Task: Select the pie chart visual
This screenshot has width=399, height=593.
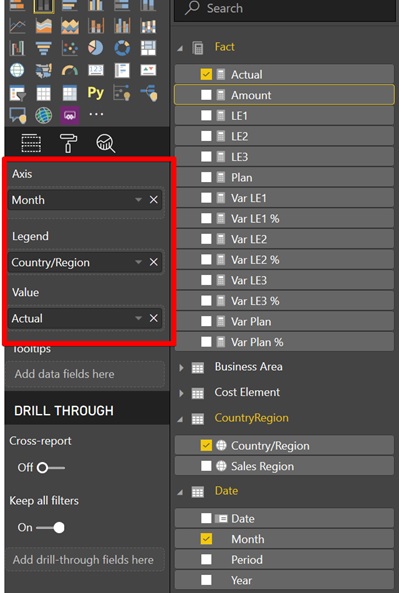Action: pyautogui.click(x=96, y=48)
